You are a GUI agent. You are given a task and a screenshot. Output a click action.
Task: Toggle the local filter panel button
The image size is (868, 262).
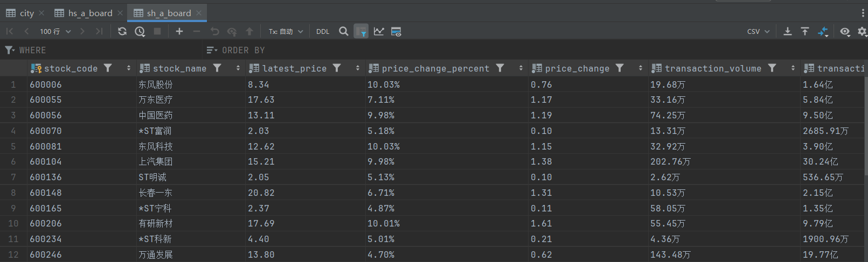click(x=361, y=31)
